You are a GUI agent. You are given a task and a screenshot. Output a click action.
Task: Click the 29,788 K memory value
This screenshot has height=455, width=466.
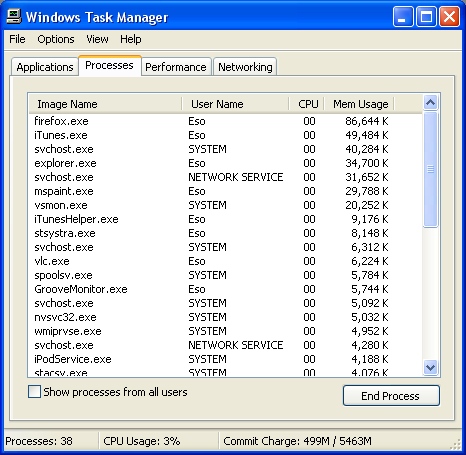coord(367,191)
